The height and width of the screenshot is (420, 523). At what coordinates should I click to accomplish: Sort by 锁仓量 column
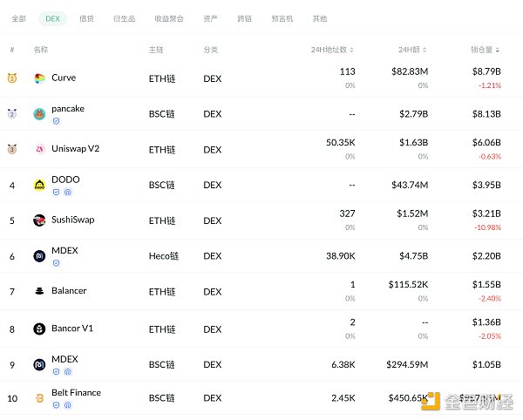pos(486,50)
